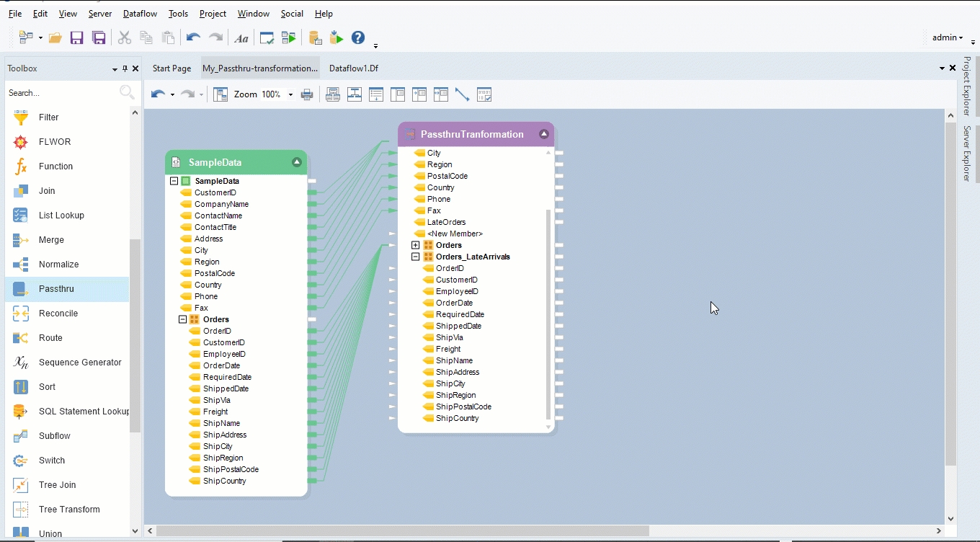The image size is (980, 542).
Task: Expand the Orders node in PassthruTranformation
Action: pyautogui.click(x=416, y=245)
